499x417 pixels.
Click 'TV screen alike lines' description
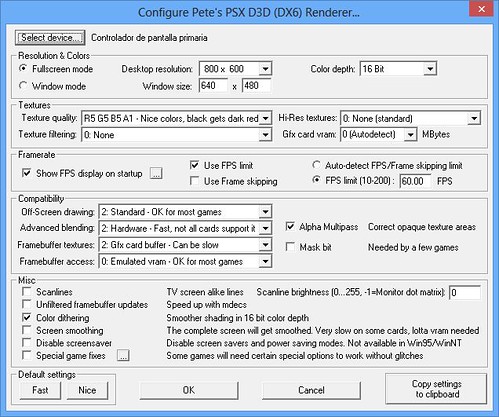coord(205,292)
